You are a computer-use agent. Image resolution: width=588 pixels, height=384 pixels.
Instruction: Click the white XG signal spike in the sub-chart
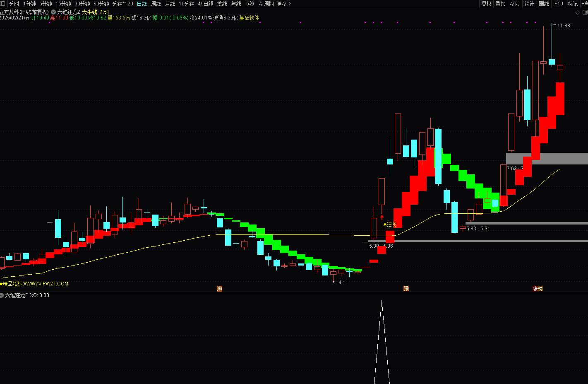(x=382, y=342)
